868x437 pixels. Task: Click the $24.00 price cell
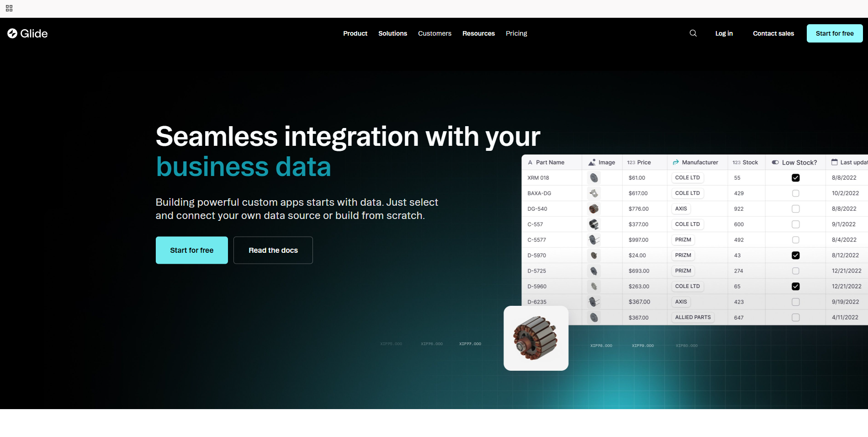click(637, 256)
